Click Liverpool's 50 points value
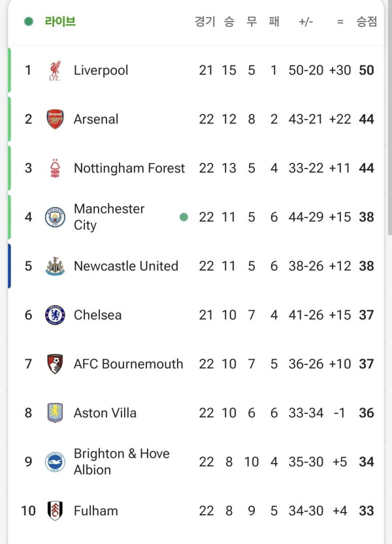 click(366, 71)
